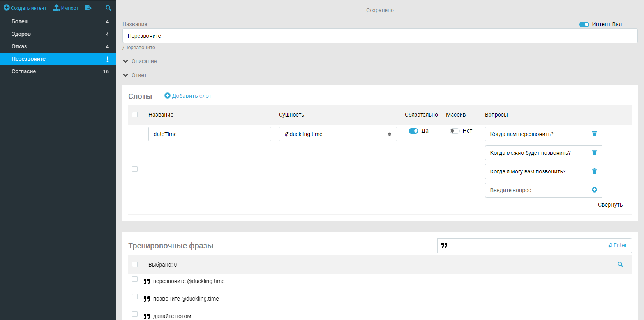Click Свернуть to collapse questions
644x320 pixels.
(610, 205)
